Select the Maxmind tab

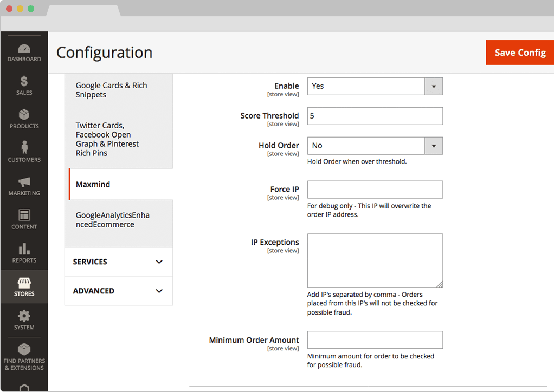pyautogui.click(x=121, y=184)
